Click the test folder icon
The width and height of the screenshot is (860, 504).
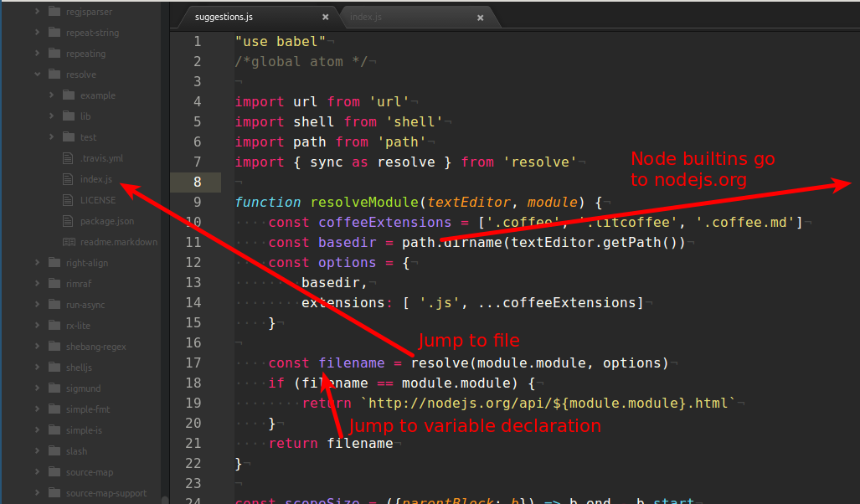(x=69, y=136)
